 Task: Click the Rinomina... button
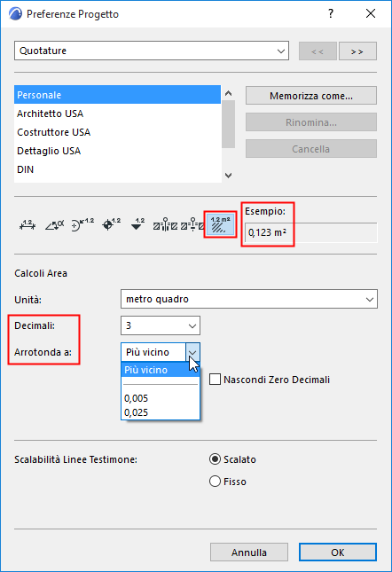(311, 122)
